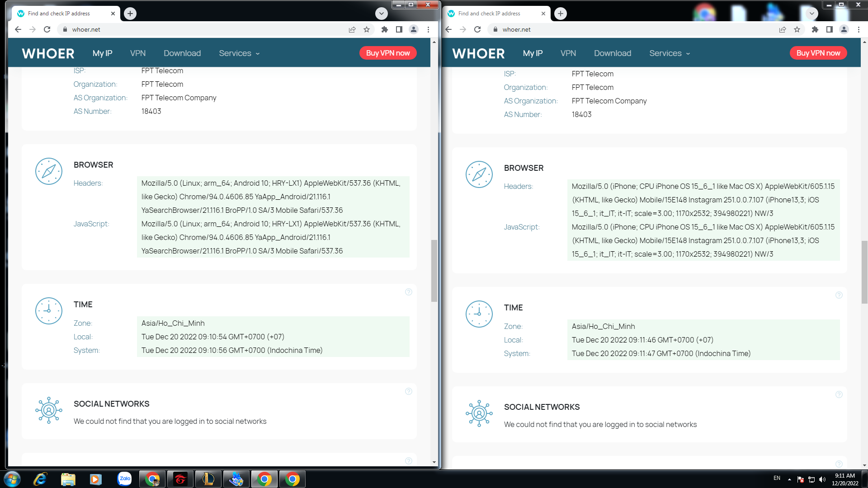Click help icon beside right SOCIAL NETWORKS section
868x488 pixels.
click(x=839, y=394)
